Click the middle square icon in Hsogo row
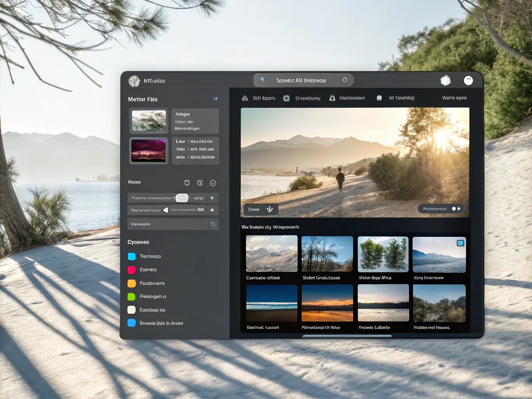 (200, 183)
